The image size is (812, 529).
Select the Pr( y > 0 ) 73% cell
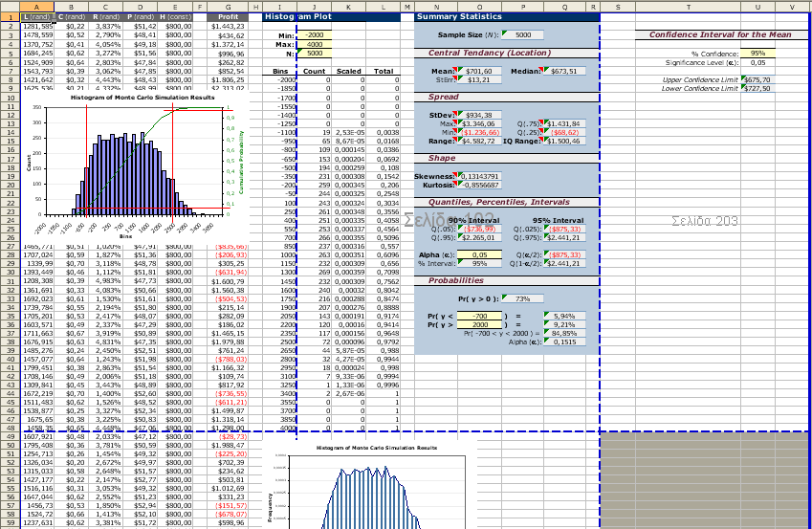click(x=522, y=298)
